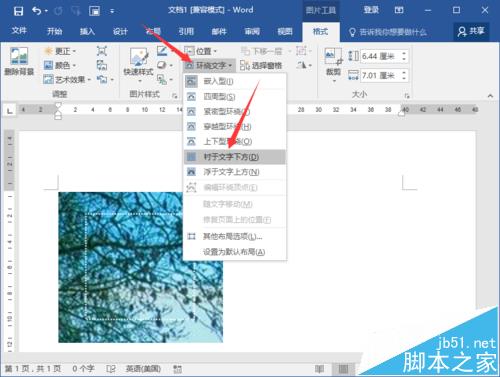Open 大小 group dialog launcher
Screen dimensions: 500x377
[x=407, y=96]
